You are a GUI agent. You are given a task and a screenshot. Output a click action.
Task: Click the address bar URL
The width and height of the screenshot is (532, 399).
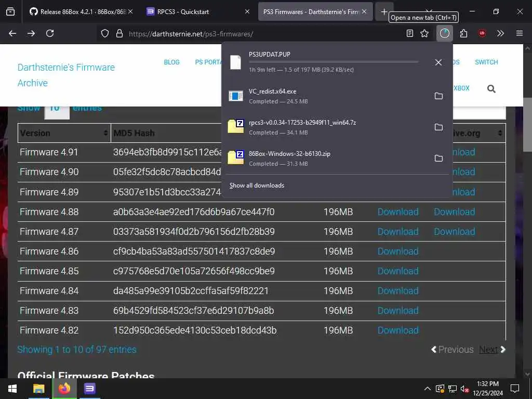coord(191,34)
